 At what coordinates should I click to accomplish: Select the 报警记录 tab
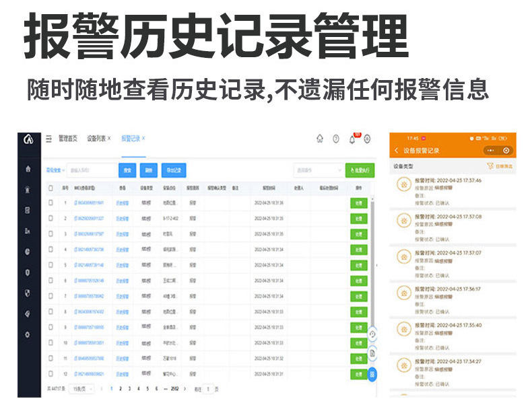tap(131, 139)
